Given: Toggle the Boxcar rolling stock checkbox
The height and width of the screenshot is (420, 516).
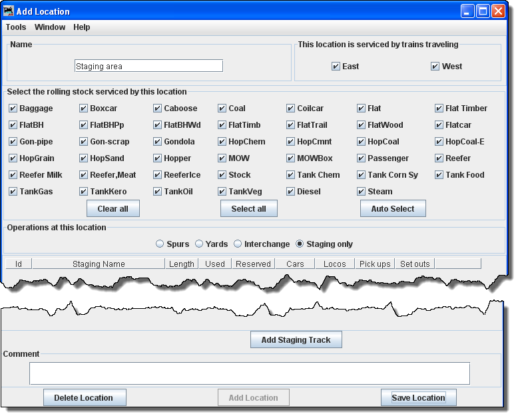Looking at the screenshot, I should 84,108.
